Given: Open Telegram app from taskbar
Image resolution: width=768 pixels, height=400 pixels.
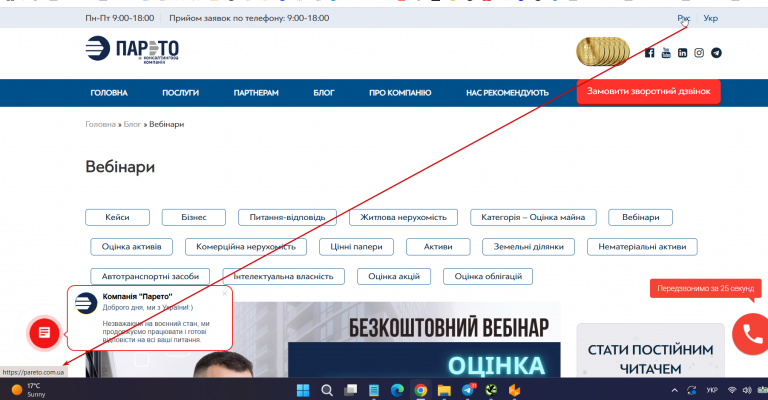Looking at the screenshot, I should [x=468, y=390].
